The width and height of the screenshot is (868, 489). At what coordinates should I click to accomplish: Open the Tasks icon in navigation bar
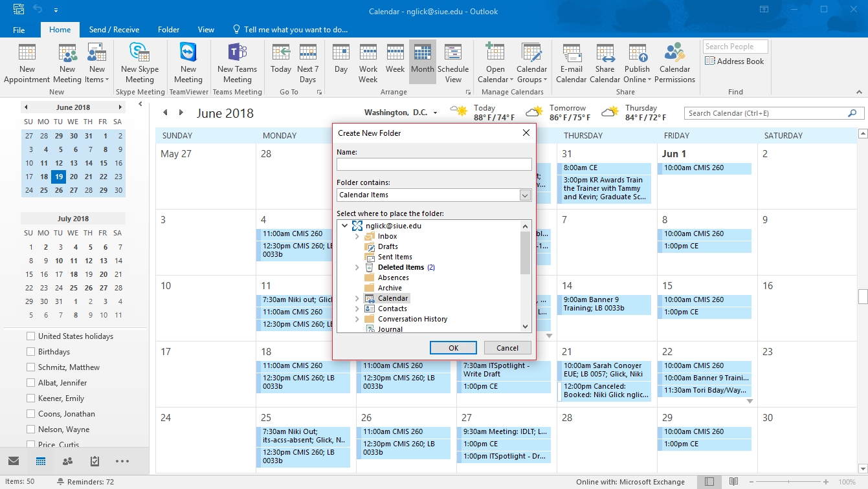(95, 461)
